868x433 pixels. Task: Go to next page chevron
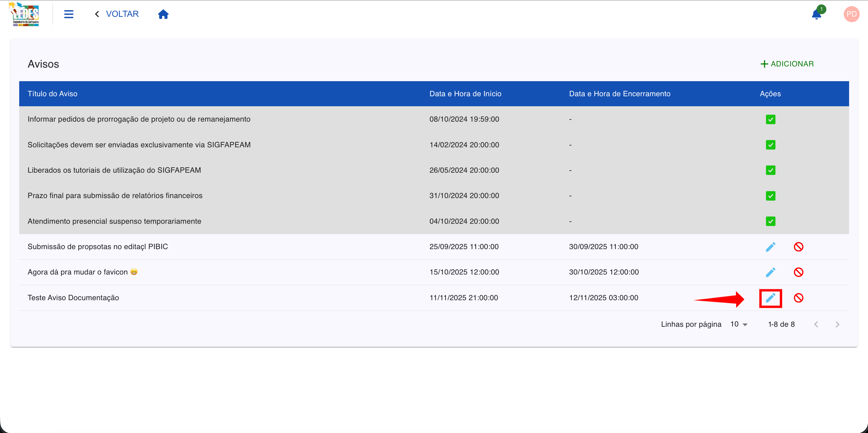click(837, 324)
